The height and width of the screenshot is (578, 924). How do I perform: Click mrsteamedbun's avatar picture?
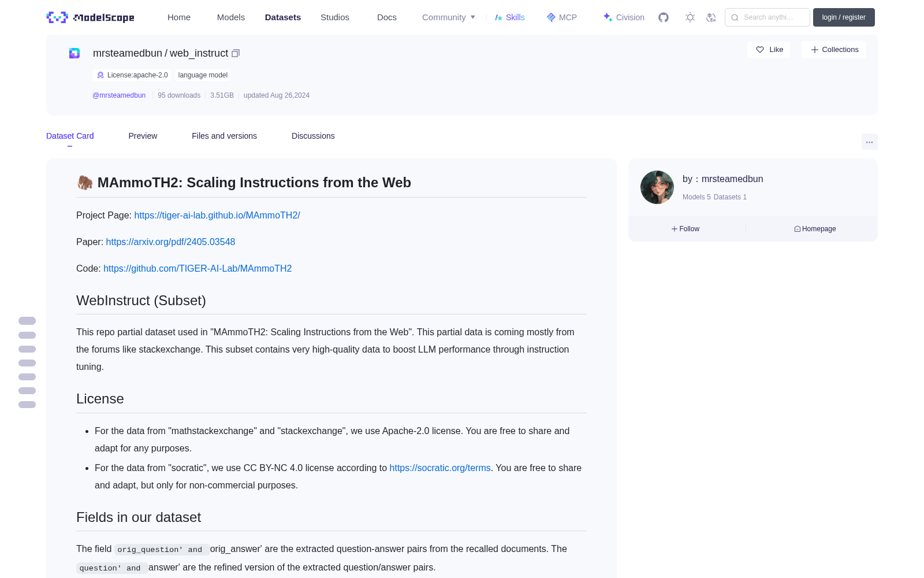(x=657, y=187)
